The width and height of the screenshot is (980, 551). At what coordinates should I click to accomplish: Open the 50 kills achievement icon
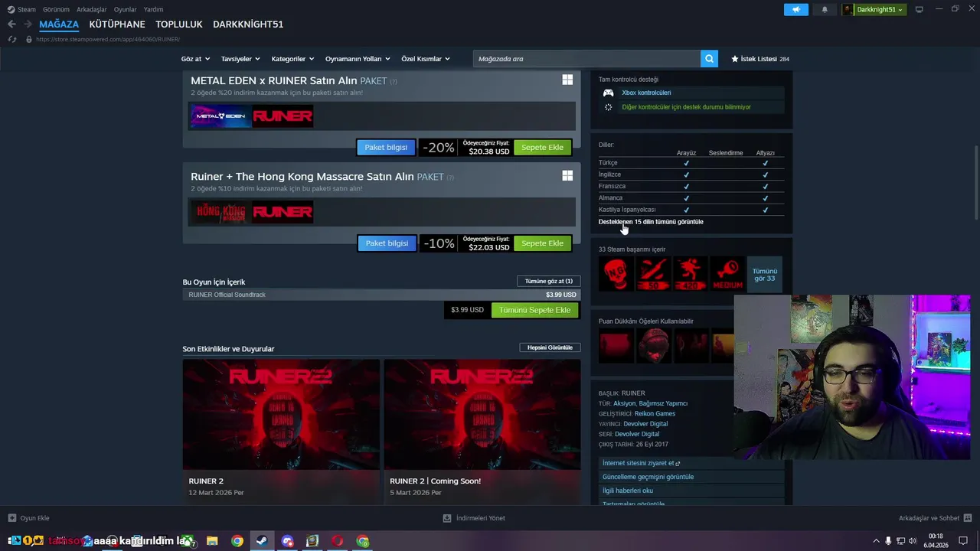pos(653,274)
